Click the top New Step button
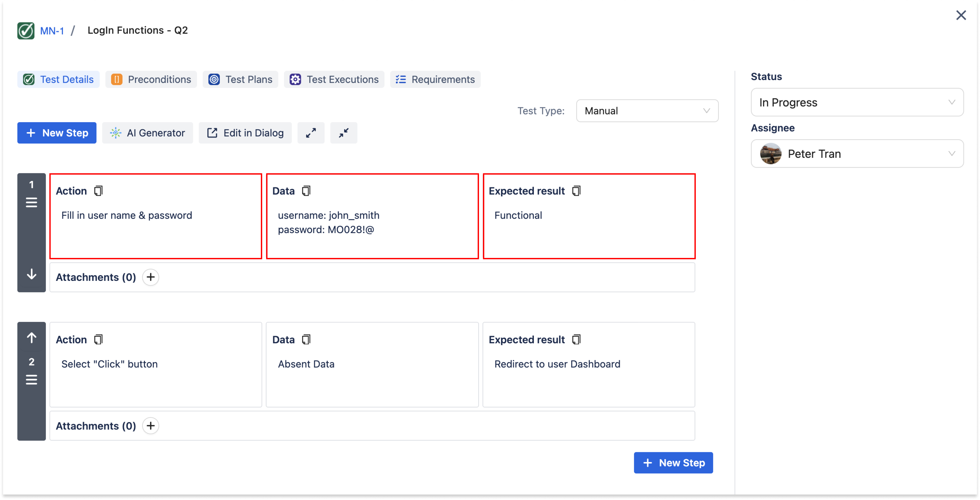980x500 pixels. (x=57, y=133)
